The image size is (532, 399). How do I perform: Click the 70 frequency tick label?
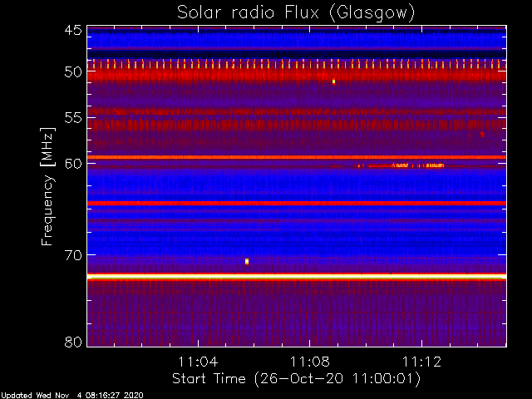[x=73, y=255]
